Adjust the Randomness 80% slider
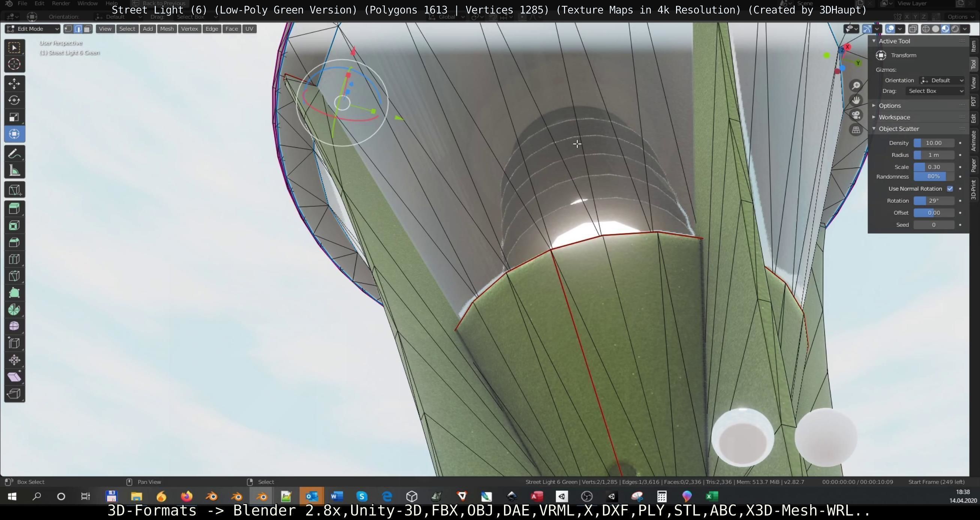The image size is (980, 520). (934, 177)
